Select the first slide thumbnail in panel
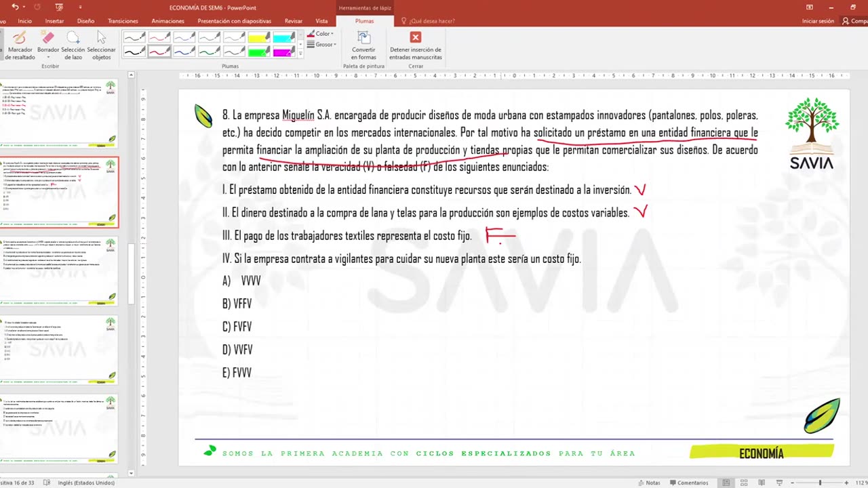Screen dimensions: 868x488 tap(59, 113)
